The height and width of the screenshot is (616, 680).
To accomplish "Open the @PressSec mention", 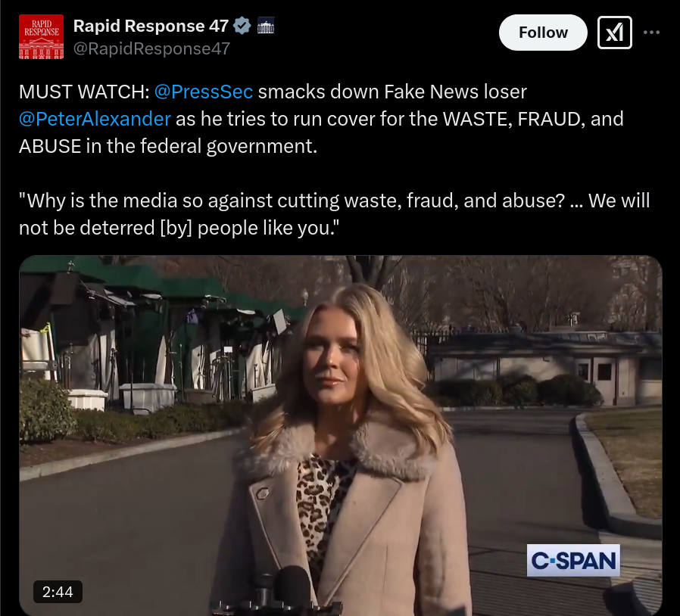I will [x=204, y=92].
